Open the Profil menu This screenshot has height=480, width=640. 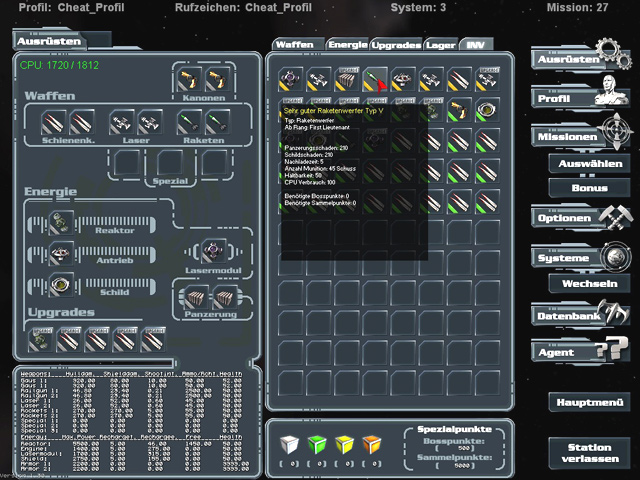coord(562,98)
